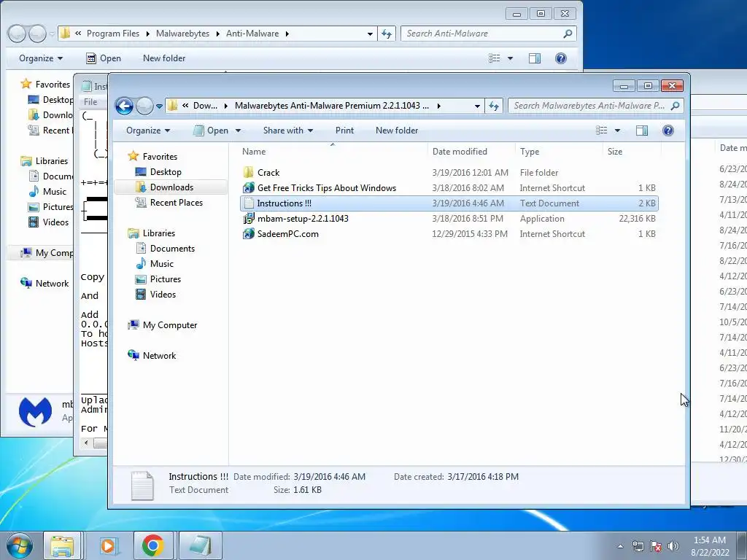Select Network in the Anti-Malware window sidebar
Screen dimensions: 747x560
(x=44, y=284)
